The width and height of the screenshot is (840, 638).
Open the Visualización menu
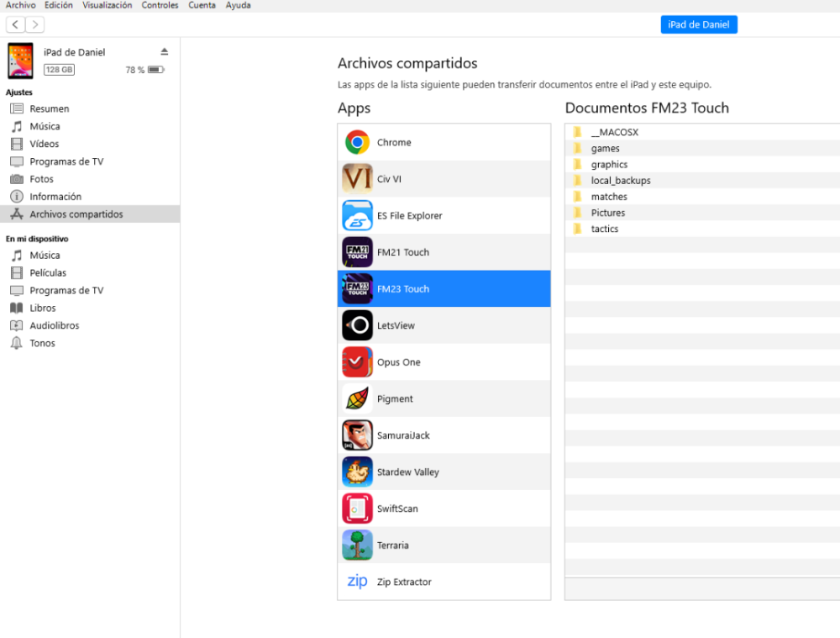pos(108,5)
